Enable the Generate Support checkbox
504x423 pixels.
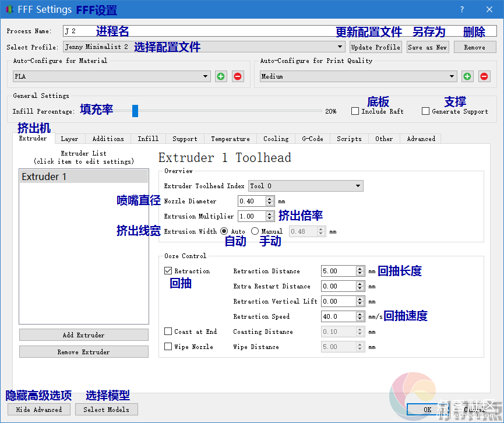425,111
